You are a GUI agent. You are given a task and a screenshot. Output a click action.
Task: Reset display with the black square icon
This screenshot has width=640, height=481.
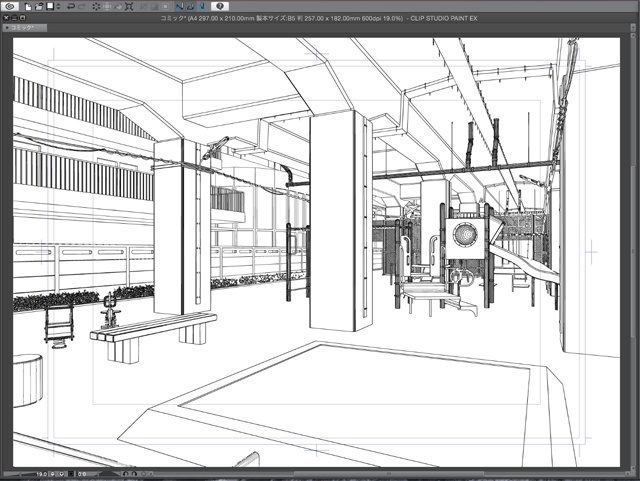pyautogui.click(x=71, y=474)
